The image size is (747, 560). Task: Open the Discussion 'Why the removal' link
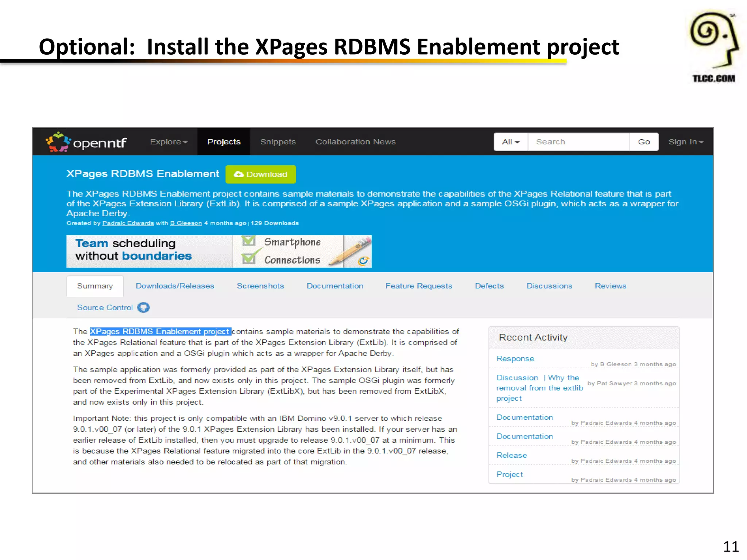(x=539, y=388)
